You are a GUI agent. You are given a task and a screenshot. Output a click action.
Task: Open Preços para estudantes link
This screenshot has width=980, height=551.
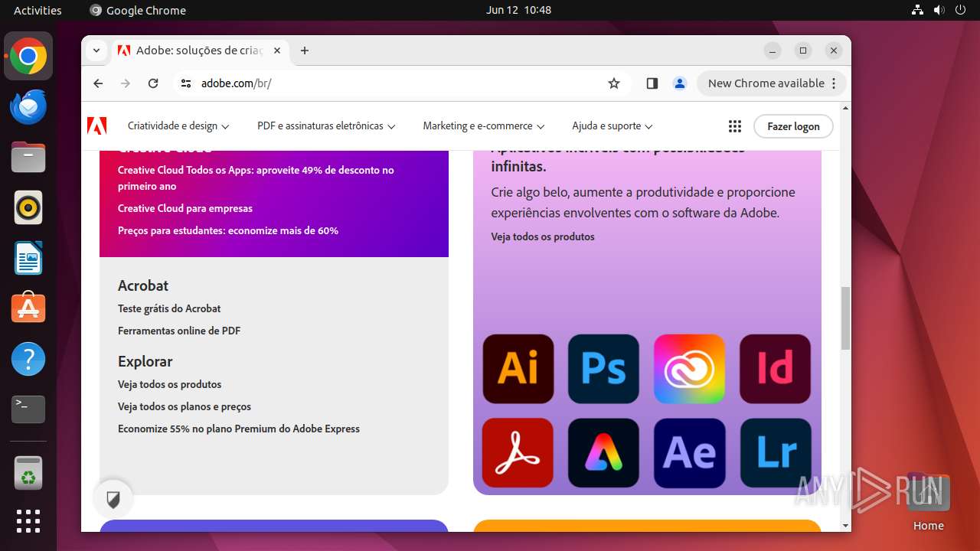coord(228,230)
